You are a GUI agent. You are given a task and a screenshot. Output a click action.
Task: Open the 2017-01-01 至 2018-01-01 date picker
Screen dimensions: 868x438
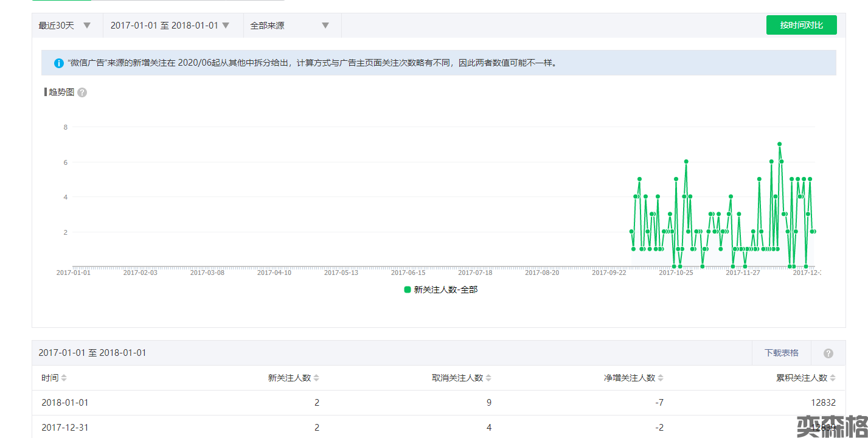click(170, 26)
